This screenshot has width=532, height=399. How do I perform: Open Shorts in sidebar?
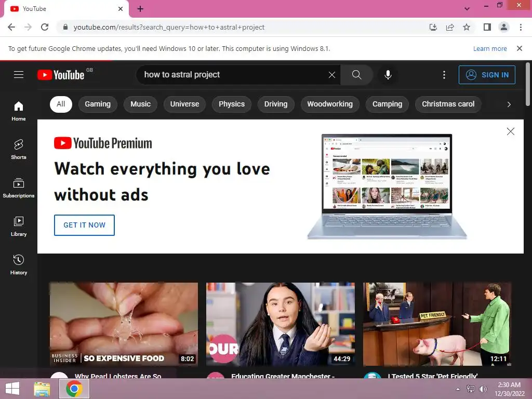[x=19, y=149]
